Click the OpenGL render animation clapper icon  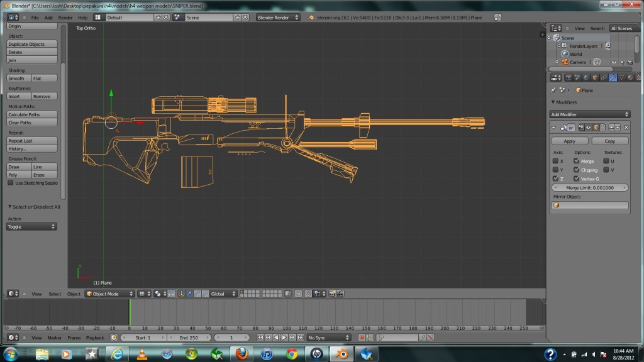pyautogui.click(x=340, y=294)
